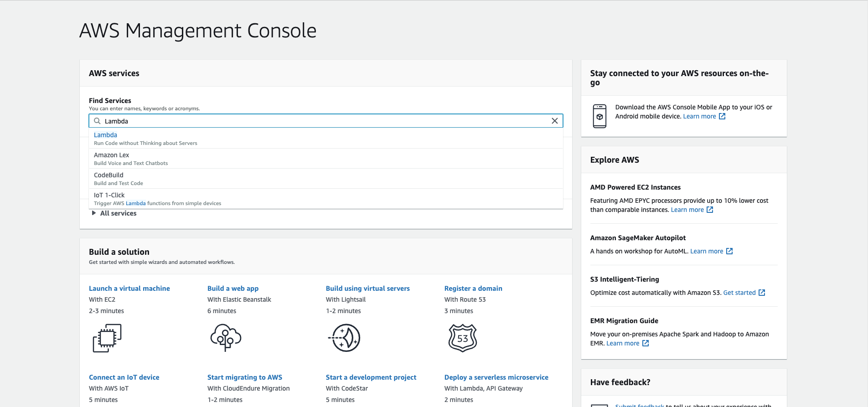This screenshot has width=868, height=407.
Task: Click the Route 53 shield icon
Action: (x=463, y=338)
